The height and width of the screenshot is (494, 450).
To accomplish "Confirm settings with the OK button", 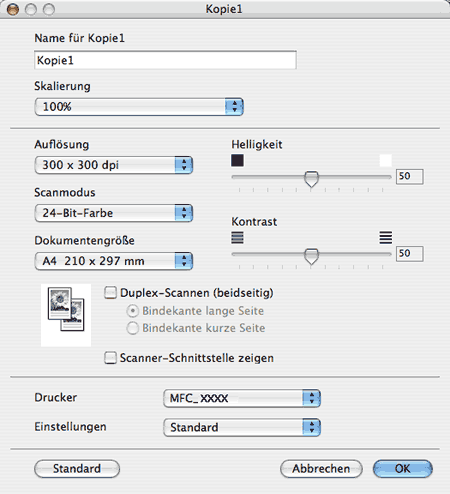I will pos(403,469).
